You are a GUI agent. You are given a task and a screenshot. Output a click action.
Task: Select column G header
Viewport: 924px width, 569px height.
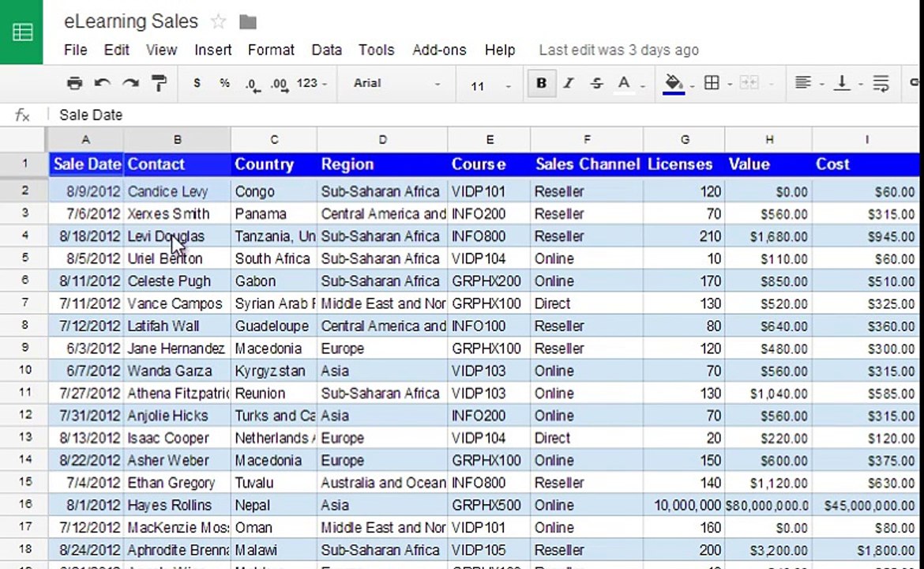pyautogui.click(x=685, y=140)
